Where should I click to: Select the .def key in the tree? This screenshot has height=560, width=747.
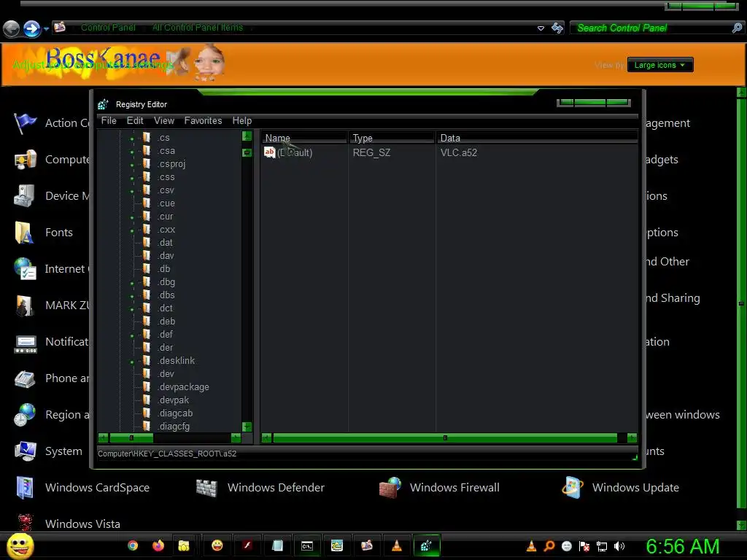pos(166,334)
